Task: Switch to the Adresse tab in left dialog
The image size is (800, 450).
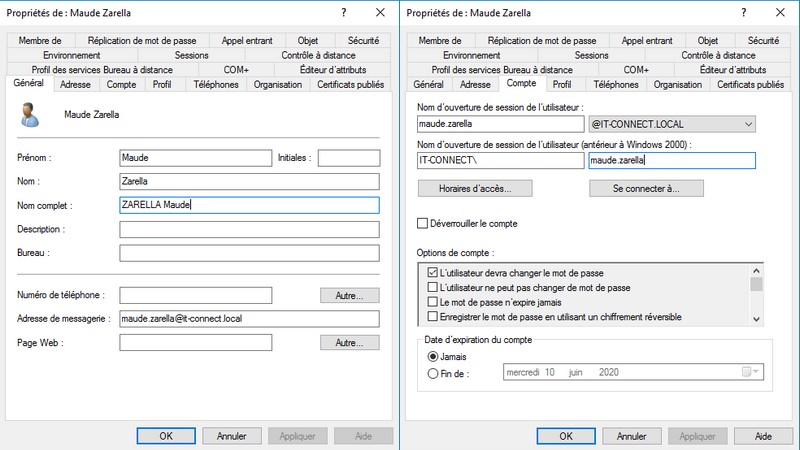Action: pyautogui.click(x=75, y=85)
